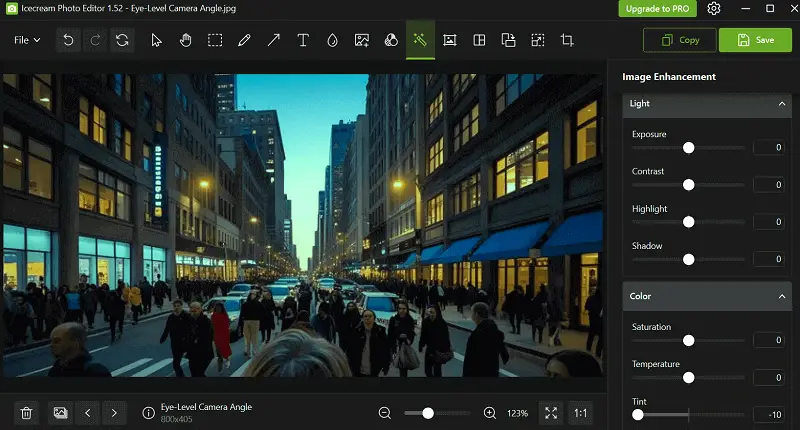Click the Highlight value field
Image resolution: width=800 pixels, height=430 pixels.
[x=769, y=222]
